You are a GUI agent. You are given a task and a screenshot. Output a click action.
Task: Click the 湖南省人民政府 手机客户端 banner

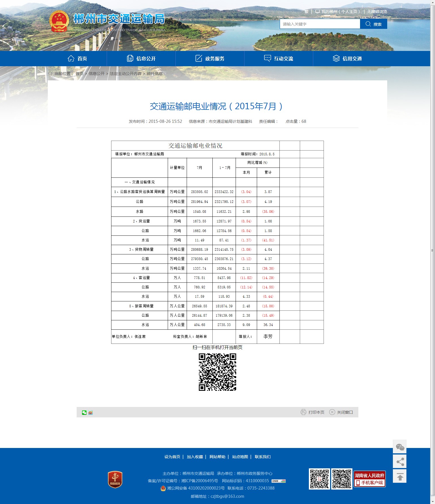(x=369, y=479)
